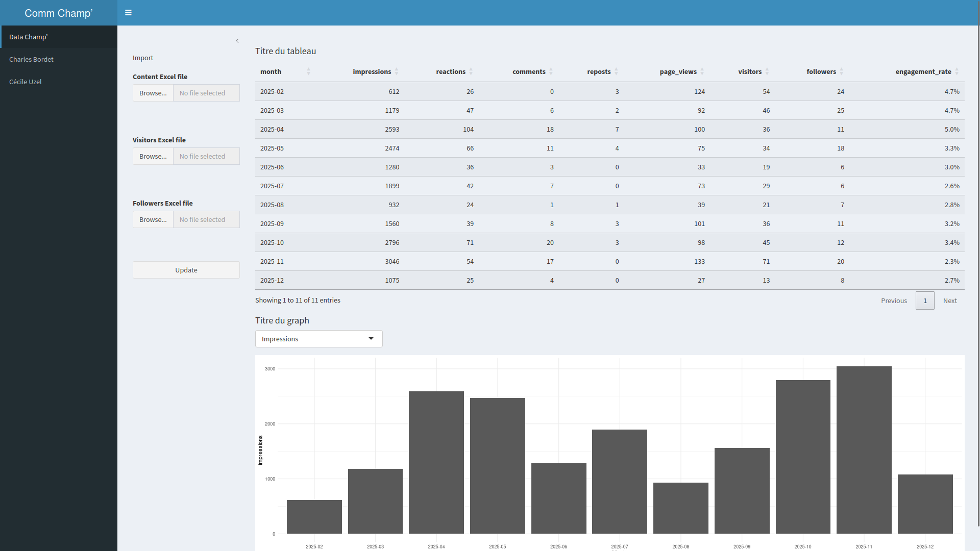This screenshot has width=980, height=551.
Task: Sort table by reactions column
Action: tap(442, 71)
